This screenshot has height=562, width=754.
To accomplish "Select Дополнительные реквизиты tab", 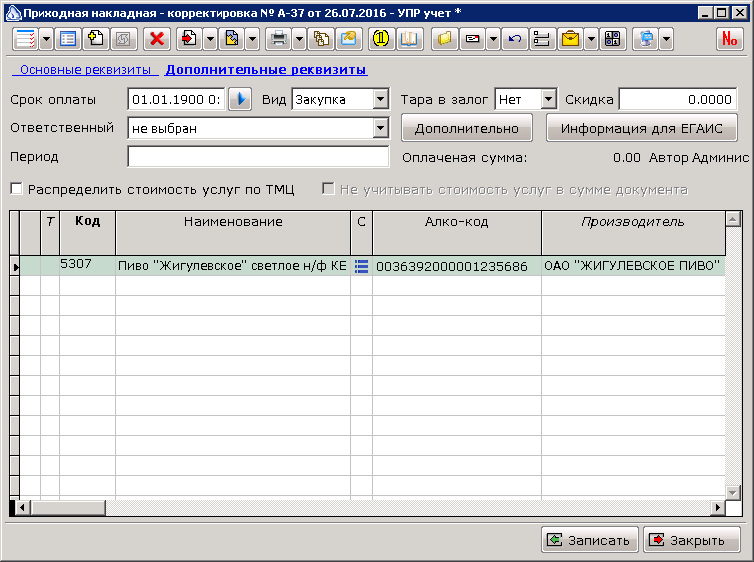I will pyautogui.click(x=266, y=70).
